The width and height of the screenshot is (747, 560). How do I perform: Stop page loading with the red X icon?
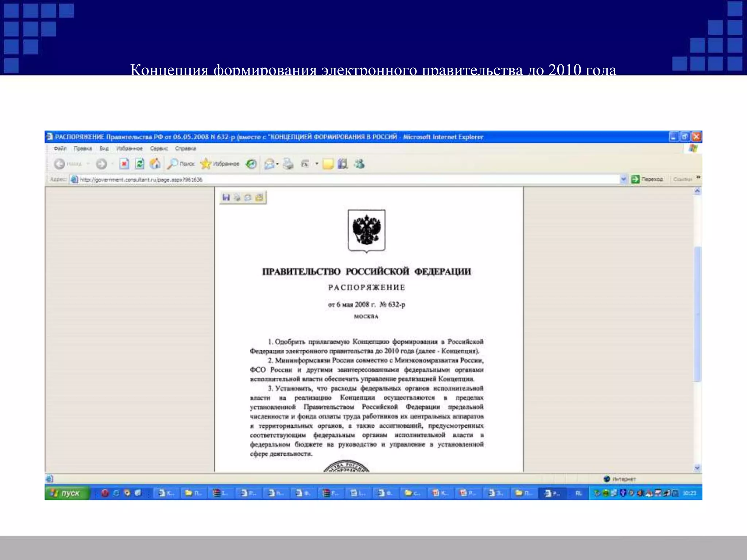[x=124, y=164]
